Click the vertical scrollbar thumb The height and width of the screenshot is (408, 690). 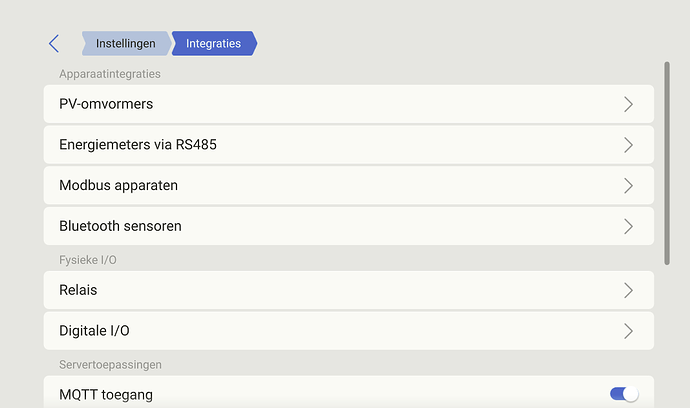pyautogui.click(x=667, y=160)
